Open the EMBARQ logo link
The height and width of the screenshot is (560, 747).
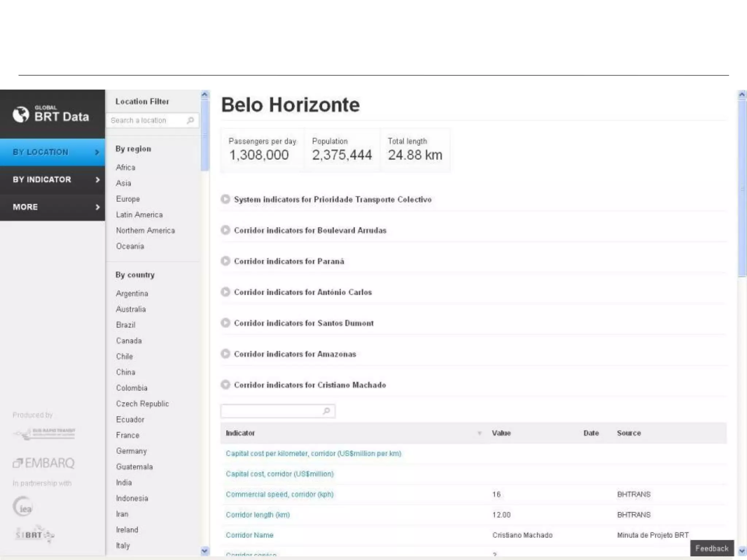click(x=44, y=463)
